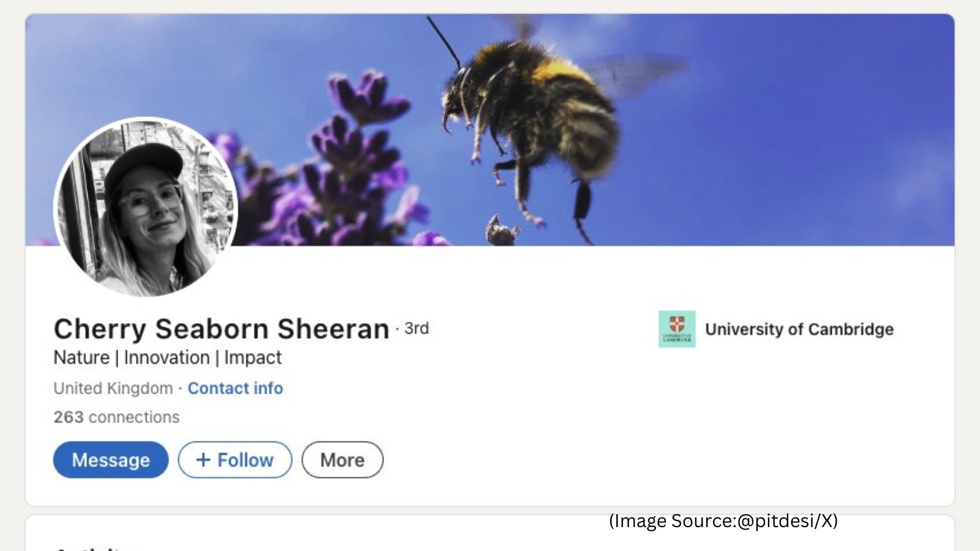Toggle following Cherry via the Follow button
980x551 pixels.
pyautogui.click(x=235, y=460)
